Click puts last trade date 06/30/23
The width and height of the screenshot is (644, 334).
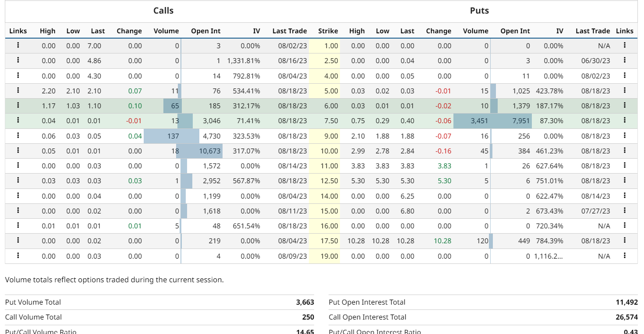[x=596, y=61]
